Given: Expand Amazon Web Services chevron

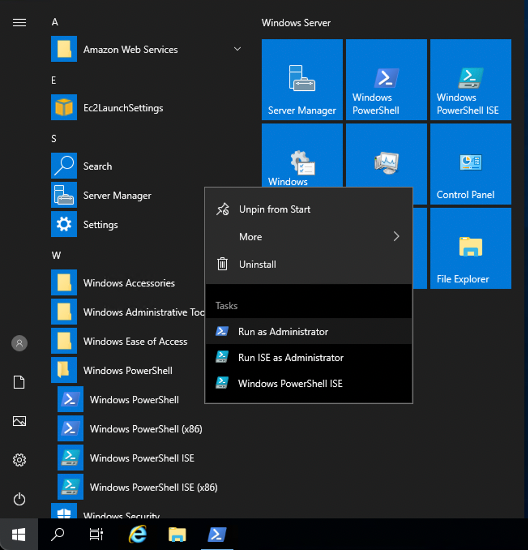Looking at the screenshot, I should [x=238, y=49].
